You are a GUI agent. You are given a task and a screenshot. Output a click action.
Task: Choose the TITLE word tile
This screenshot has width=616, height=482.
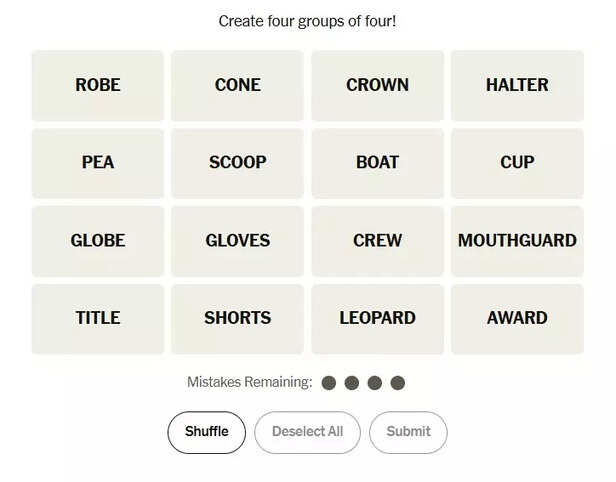pyautogui.click(x=97, y=318)
